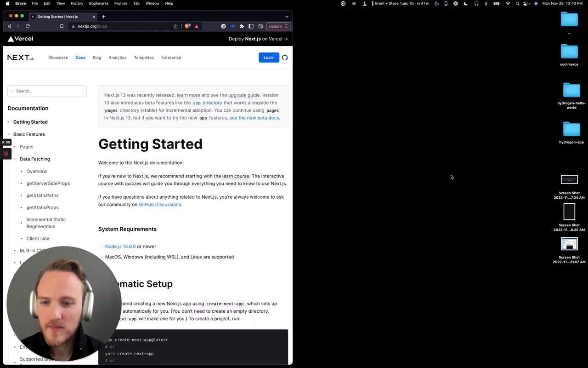Open the Profiles menu
588x368 pixels.
[x=121, y=3]
